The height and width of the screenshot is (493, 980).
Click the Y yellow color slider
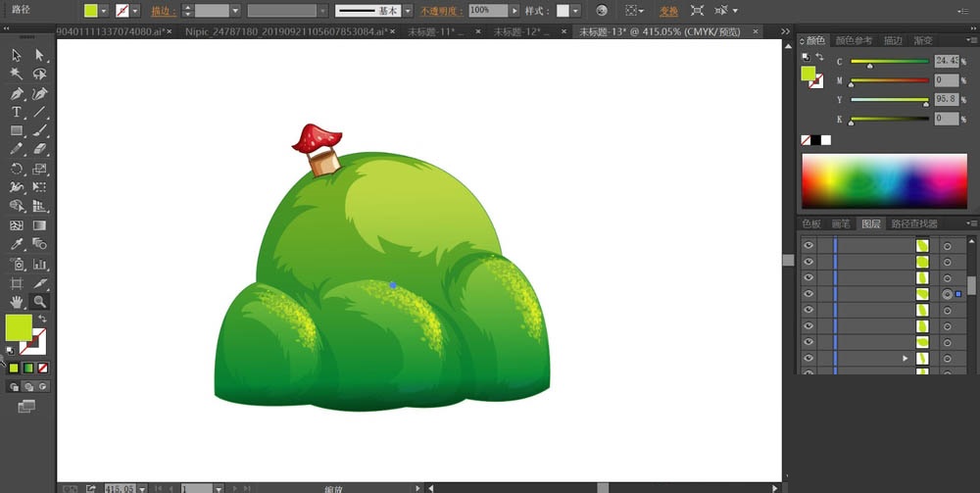pos(889,100)
